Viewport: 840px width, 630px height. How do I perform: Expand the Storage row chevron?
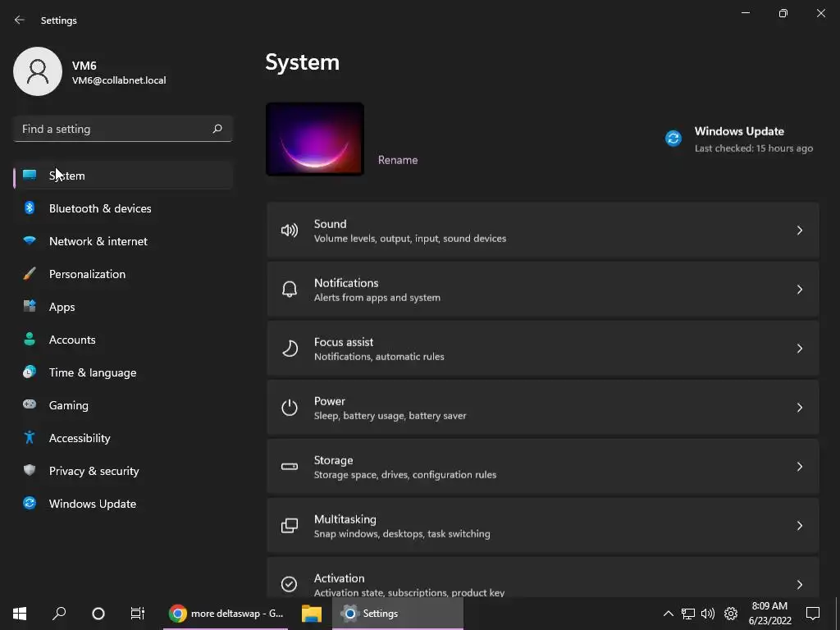[799, 467]
